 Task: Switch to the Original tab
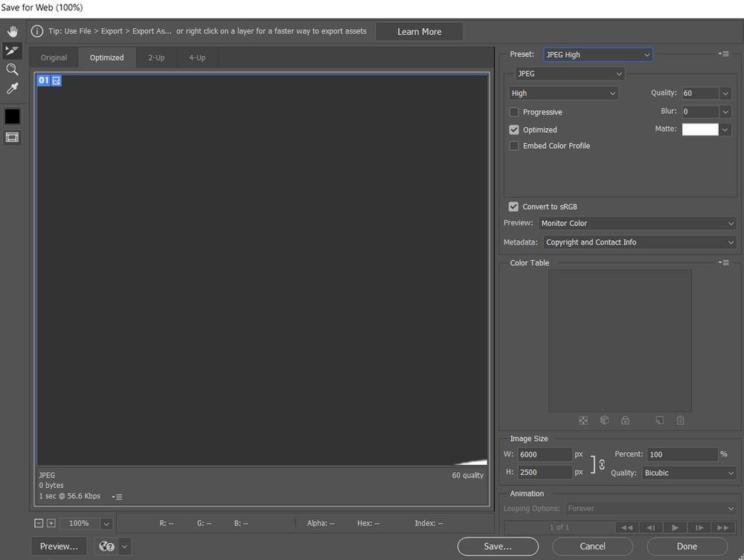53,57
